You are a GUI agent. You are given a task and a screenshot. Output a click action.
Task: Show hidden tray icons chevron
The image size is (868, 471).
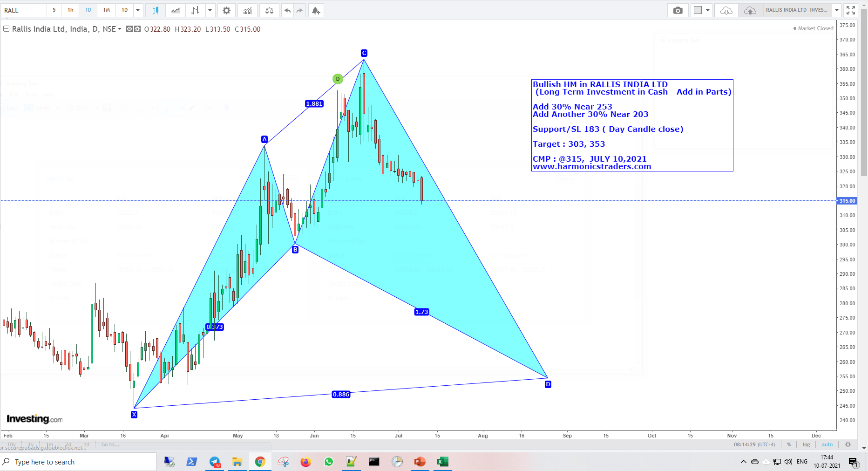click(x=743, y=462)
